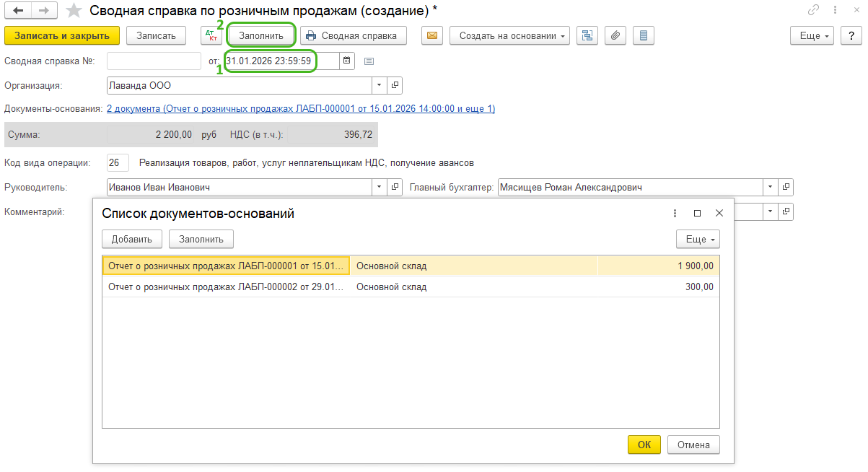This screenshot has height=472, width=868.
Task: Open the Еще menu in dialog
Action: tap(698, 239)
